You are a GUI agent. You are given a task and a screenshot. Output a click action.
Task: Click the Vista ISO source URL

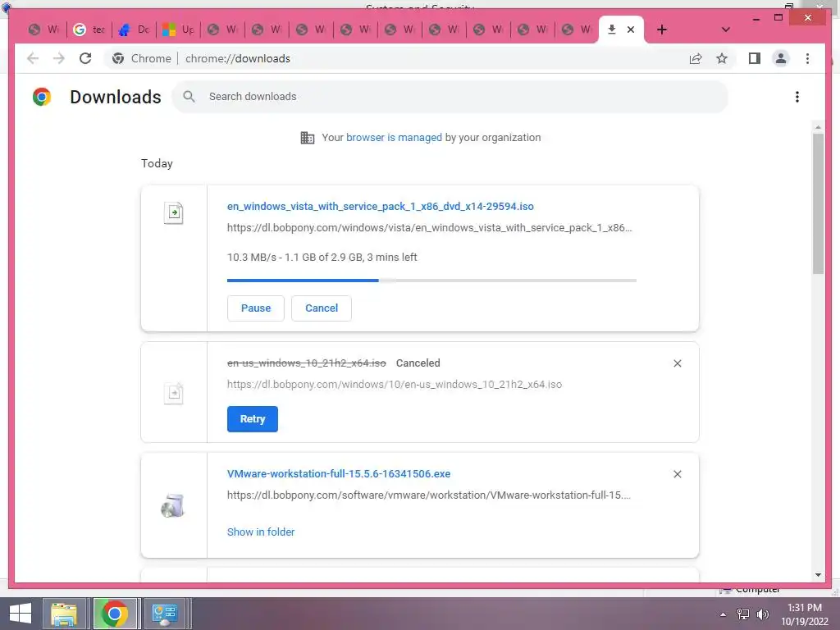(430, 228)
